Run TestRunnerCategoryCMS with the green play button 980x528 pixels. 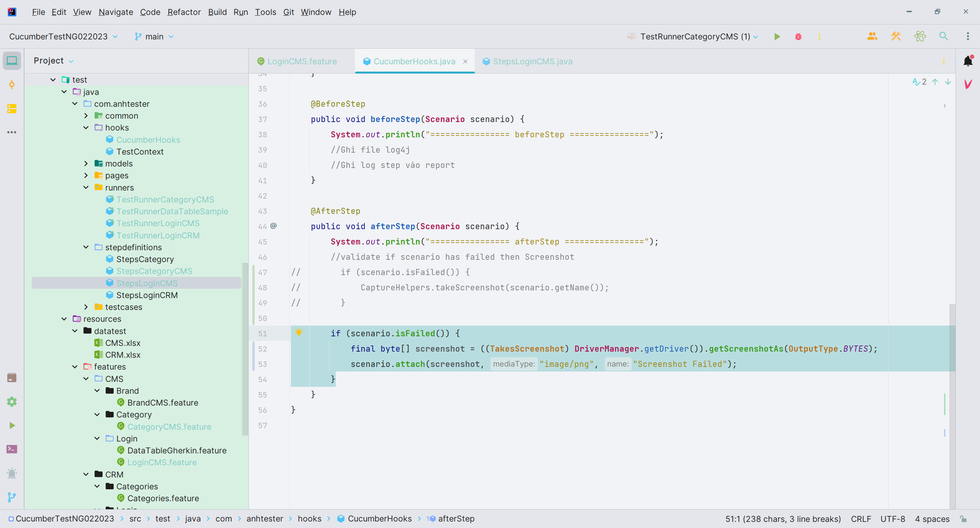(777, 36)
